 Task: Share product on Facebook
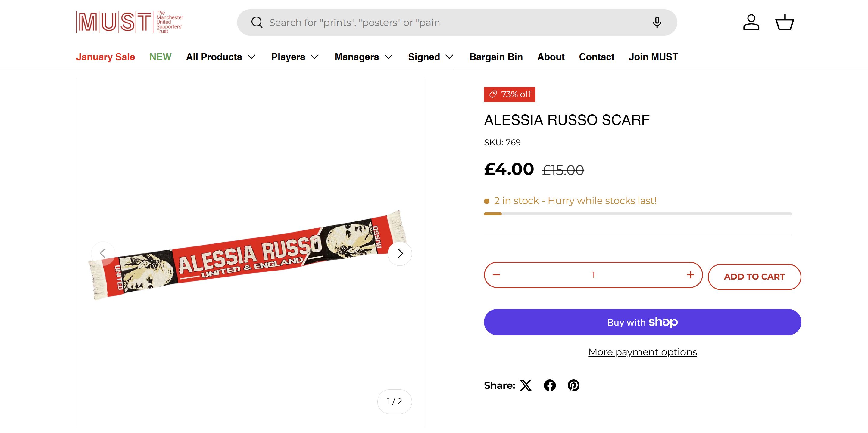(x=550, y=385)
